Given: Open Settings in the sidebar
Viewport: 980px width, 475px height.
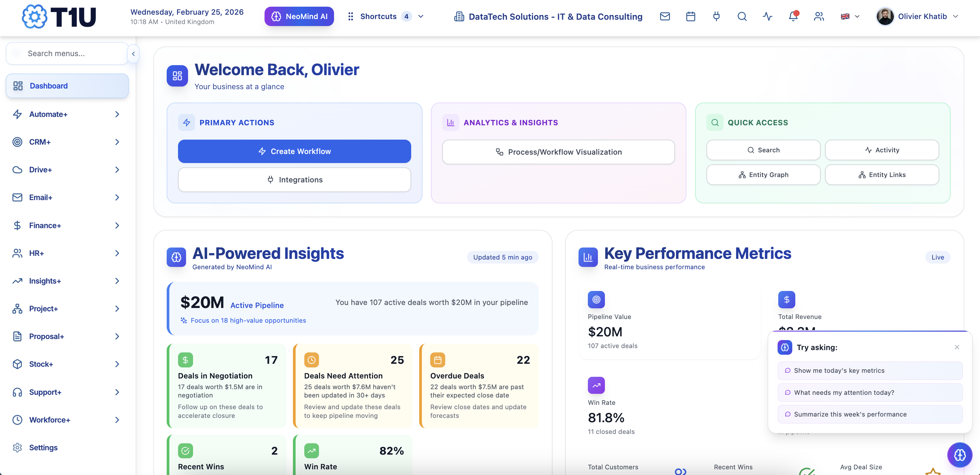Looking at the screenshot, I should coord(43,448).
